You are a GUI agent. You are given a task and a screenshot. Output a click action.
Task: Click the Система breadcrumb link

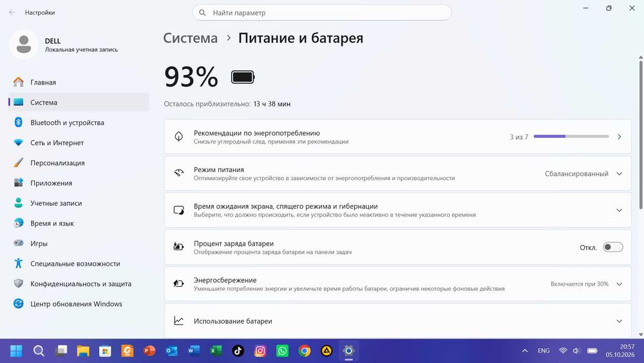pos(190,38)
